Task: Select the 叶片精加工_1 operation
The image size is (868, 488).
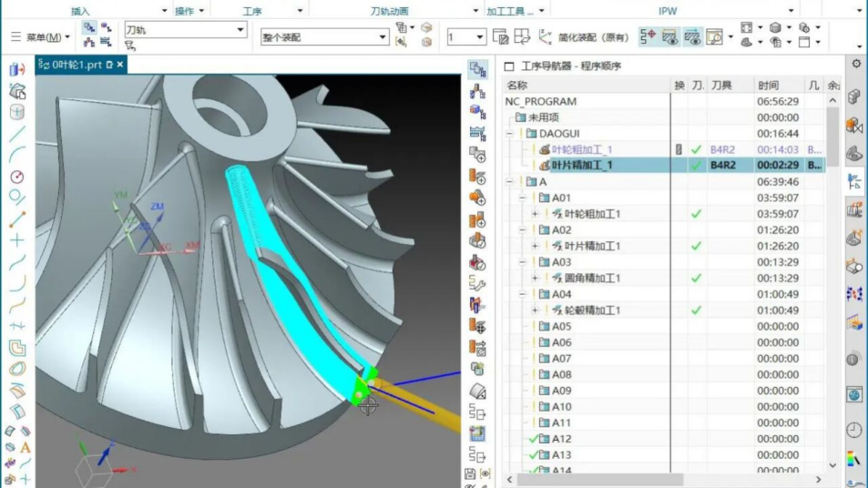Action: coord(581,166)
